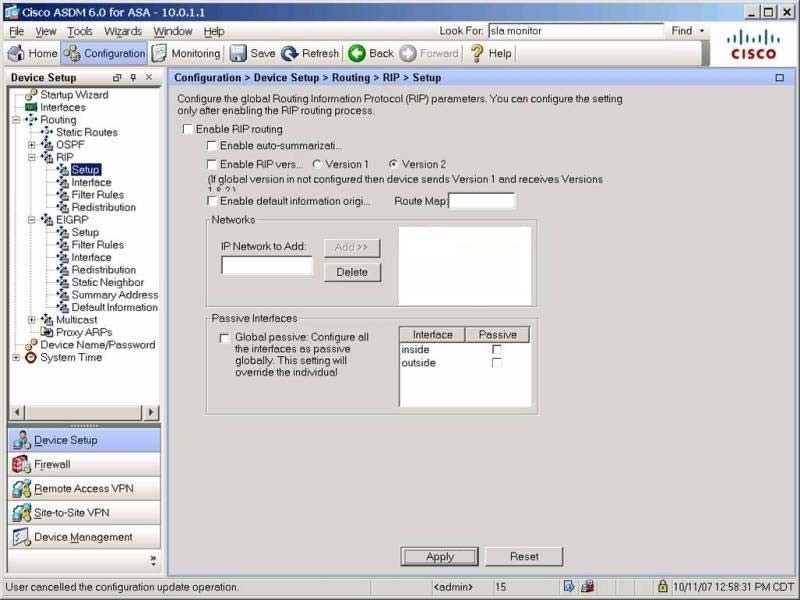The height and width of the screenshot is (600, 800).
Task: Click the Apply button
Action: tap(439, 557)
